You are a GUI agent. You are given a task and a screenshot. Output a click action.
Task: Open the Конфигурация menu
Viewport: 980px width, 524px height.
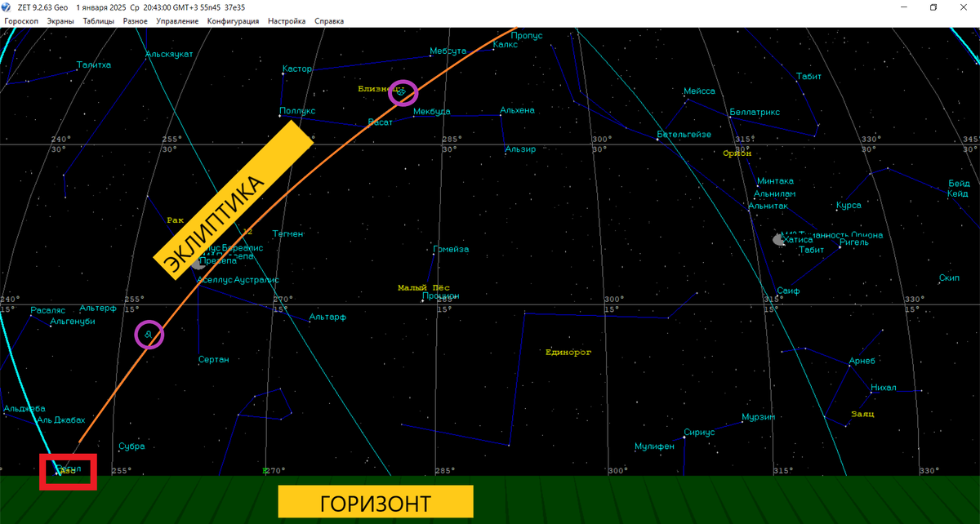tap(234, 21)
